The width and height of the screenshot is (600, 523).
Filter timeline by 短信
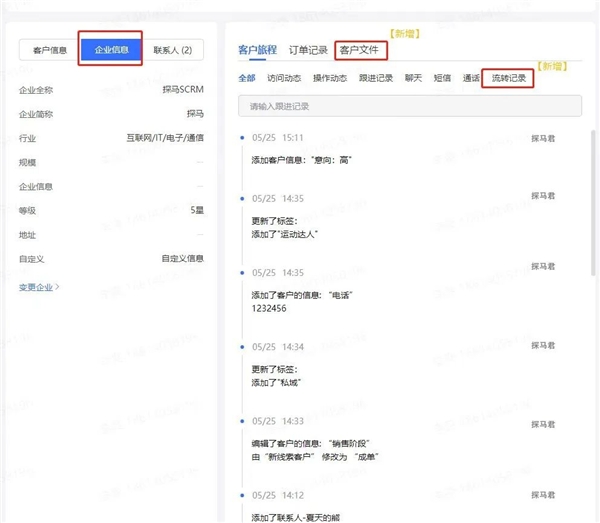coord(442,78)
